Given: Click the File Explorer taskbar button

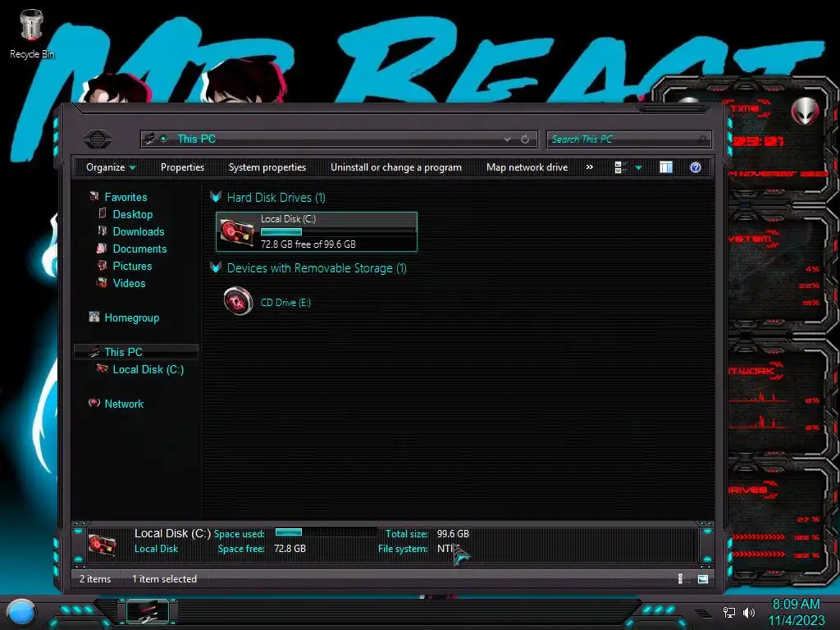Looking at the screenshot, I should 148,611.
